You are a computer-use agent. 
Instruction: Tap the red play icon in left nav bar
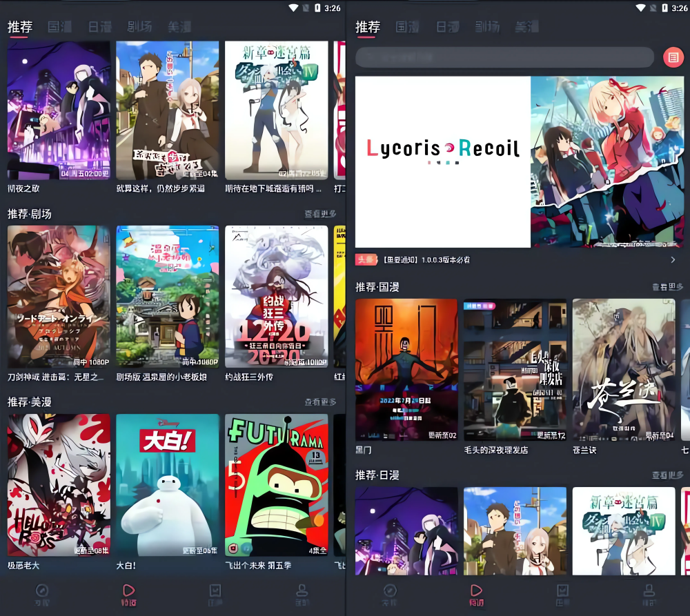[x=128, y=590]
